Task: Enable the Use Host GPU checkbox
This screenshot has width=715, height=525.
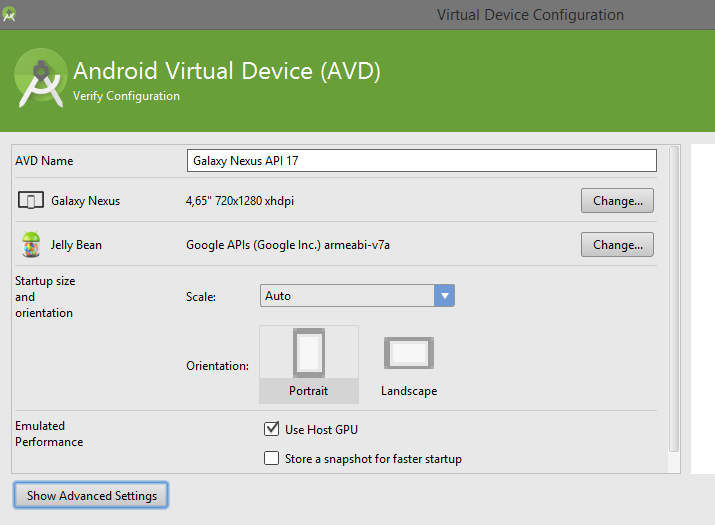Action: [271, 429]
